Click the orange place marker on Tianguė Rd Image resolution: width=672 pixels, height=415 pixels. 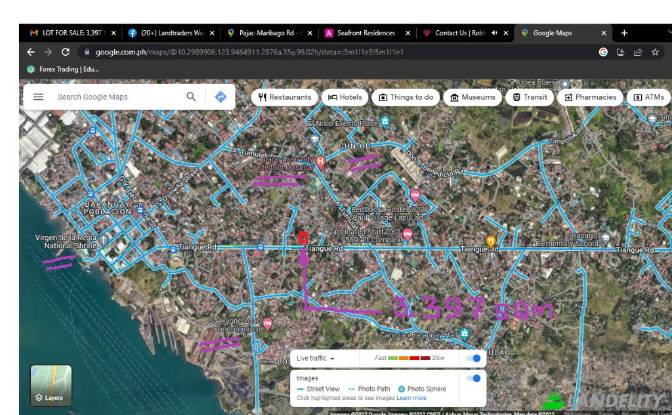491,241
